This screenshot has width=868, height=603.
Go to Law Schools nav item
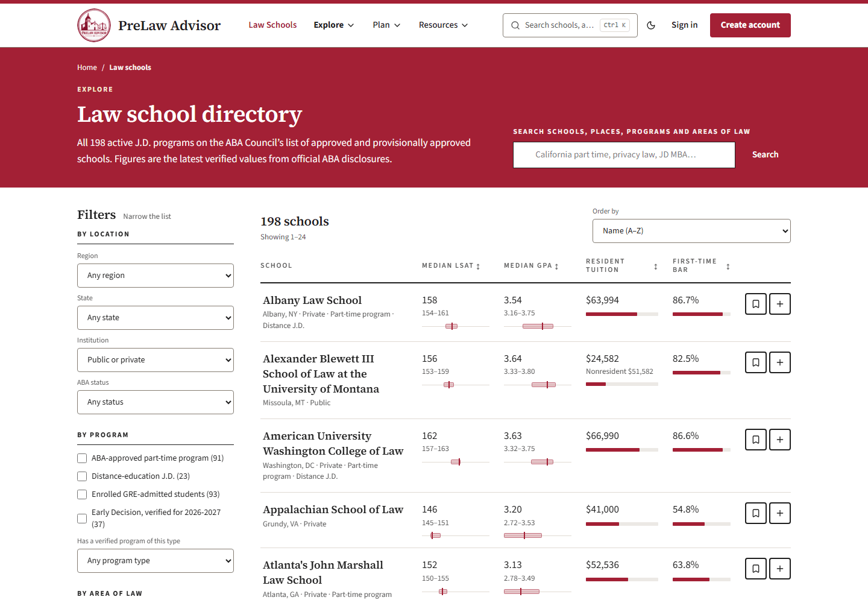coord(272,25)
